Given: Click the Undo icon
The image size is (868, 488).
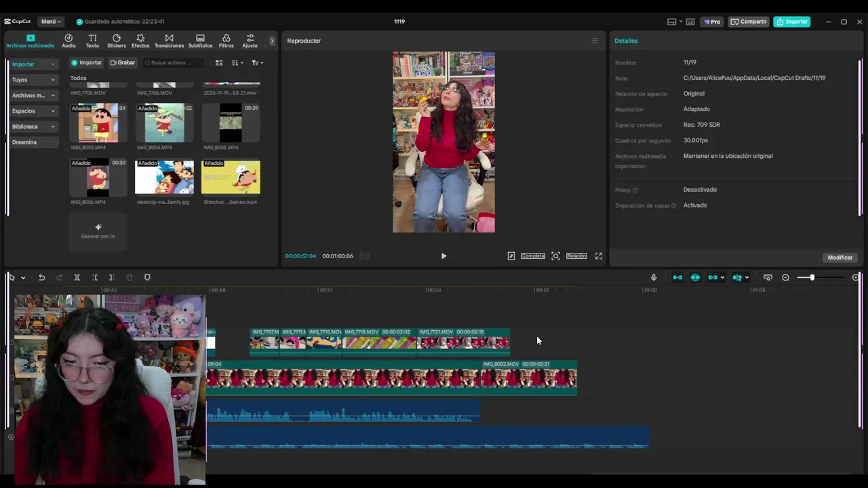Looking at the screenshot, I should click(x=41, y=278).
